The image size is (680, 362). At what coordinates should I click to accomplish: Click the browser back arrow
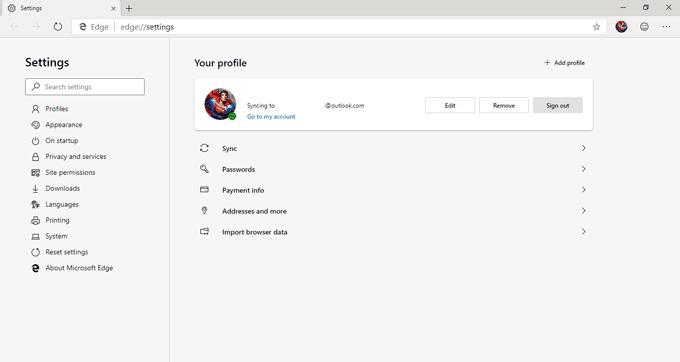(14, 27)
